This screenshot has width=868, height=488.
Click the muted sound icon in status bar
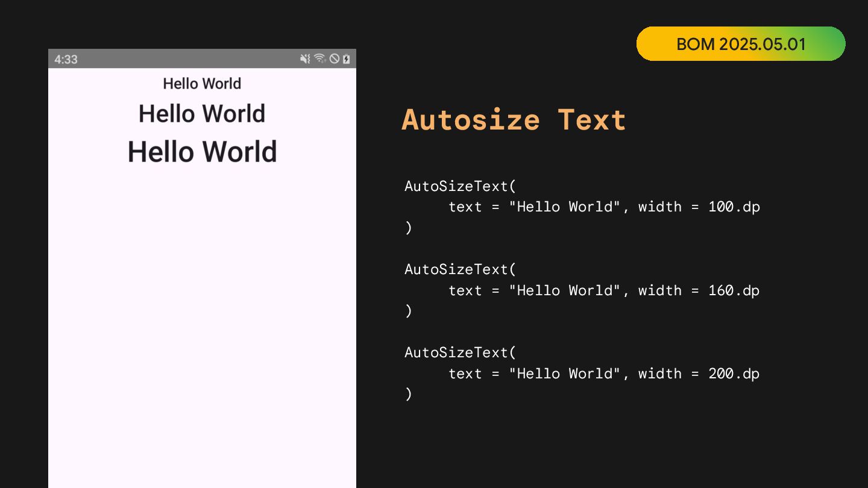pyautogui.click(x=305, y=59)
